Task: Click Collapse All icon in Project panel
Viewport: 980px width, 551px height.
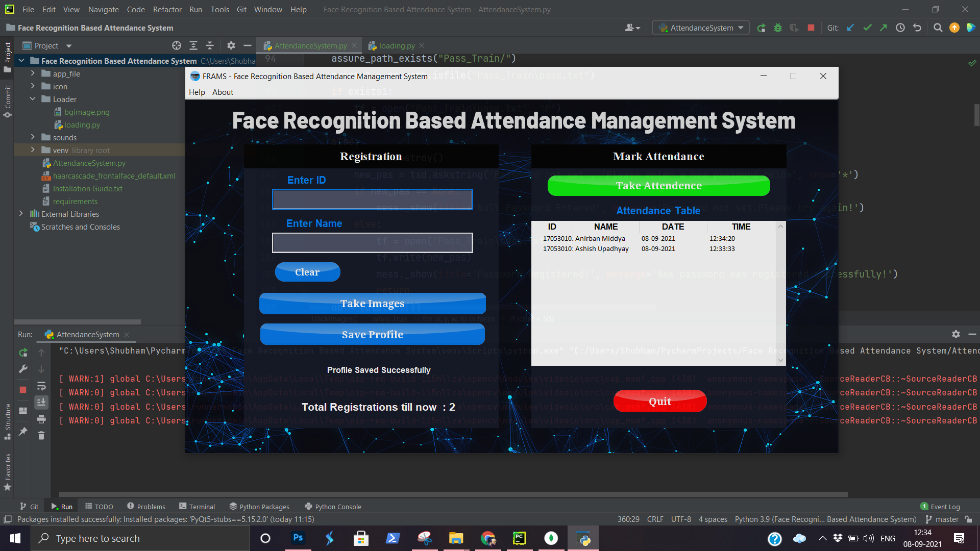Action: (210, 46)
